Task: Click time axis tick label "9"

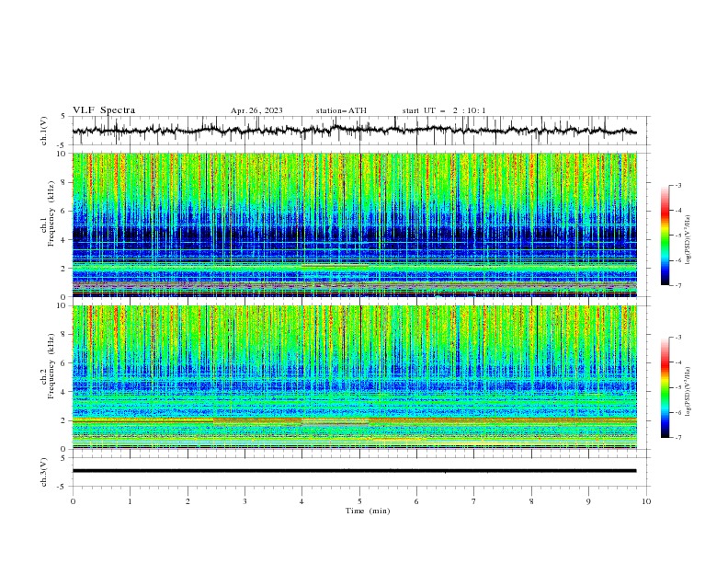Action: pyautogui.click(x=588, y=501)
